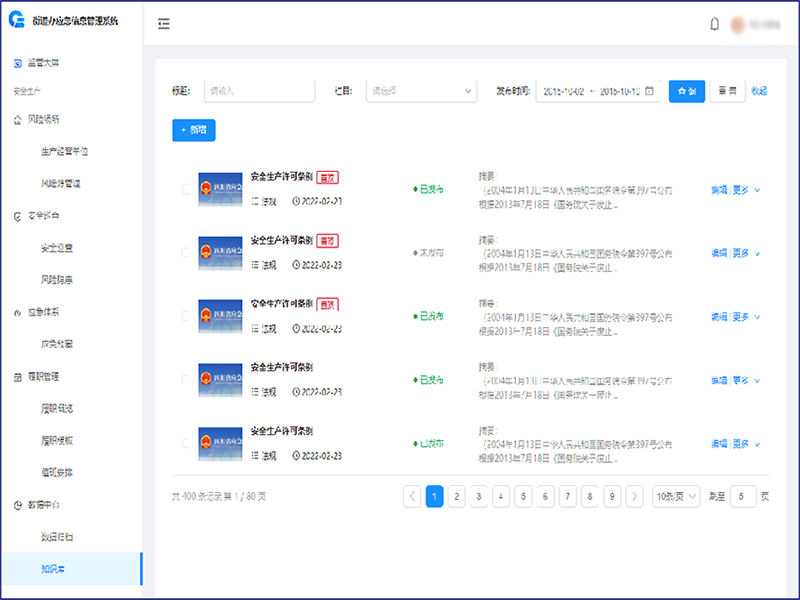
Task: Go to page 2 in the pagination
Action: 457,496
